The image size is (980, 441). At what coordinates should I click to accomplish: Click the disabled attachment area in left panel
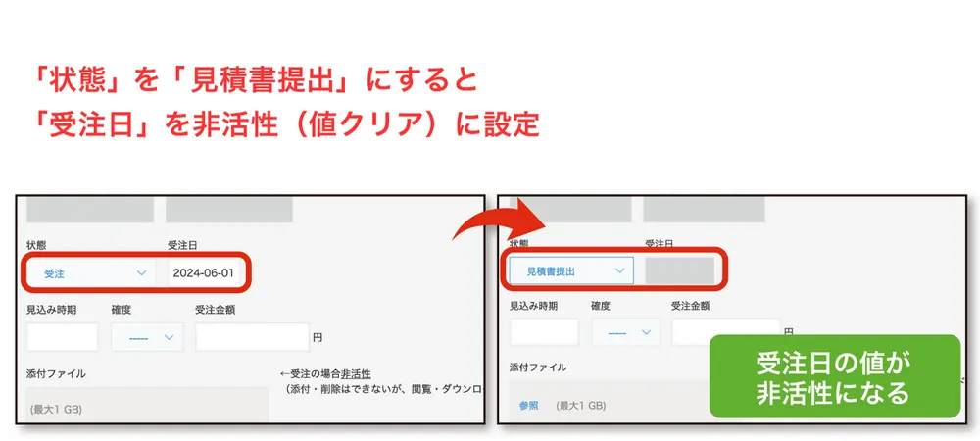click(x=148, y=406)
